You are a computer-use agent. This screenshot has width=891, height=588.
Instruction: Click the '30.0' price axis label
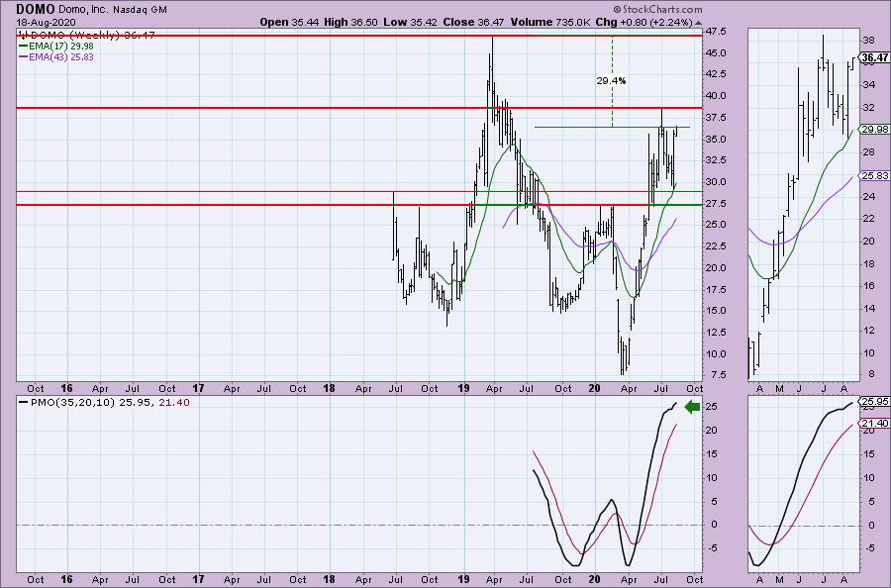point(716,182)
